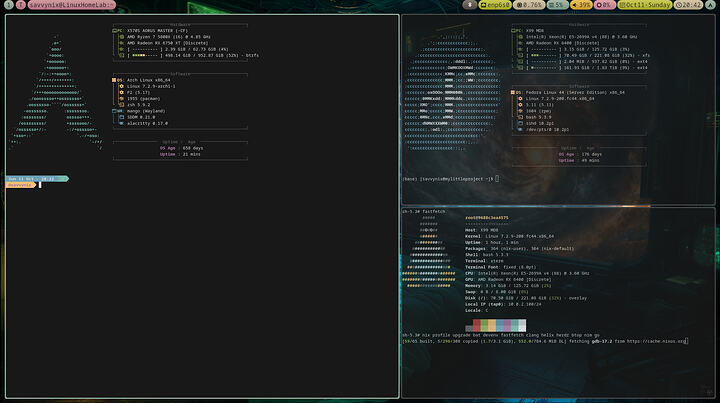Image resolution: width=720 pixels, height=403 pixels.
Task: Click CPU icon beside Intel Xeon E5 line
Action: click(x=521, y=37)
